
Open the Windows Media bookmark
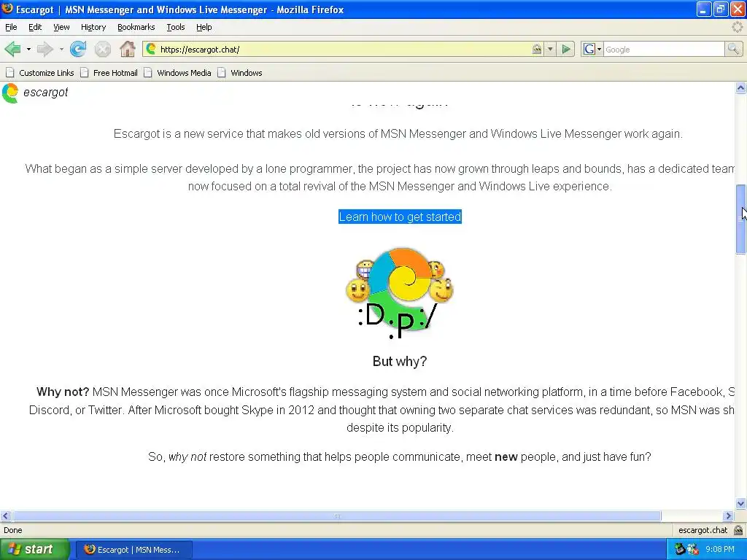pyautogui.click(x=178, y=73)
